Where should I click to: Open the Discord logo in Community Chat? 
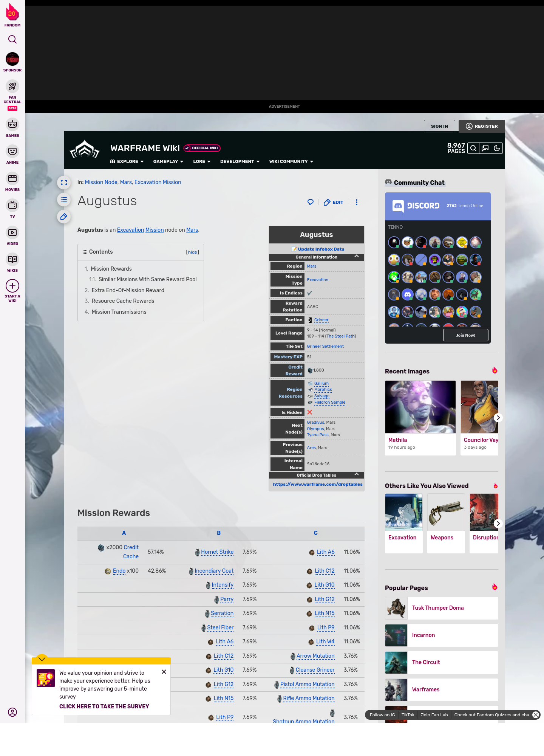point(416,206)
